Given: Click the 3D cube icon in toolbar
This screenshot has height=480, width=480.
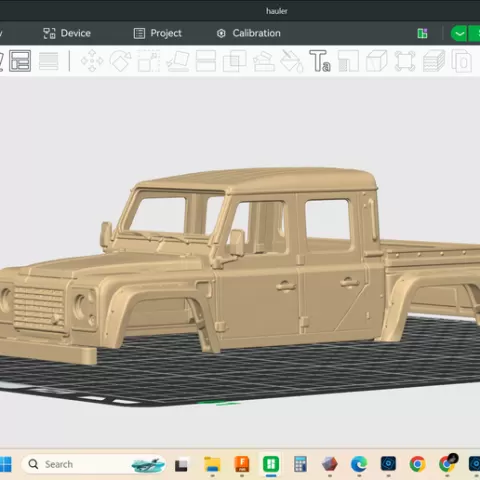Looking at the screenshot, I should (x=377, y=61).
